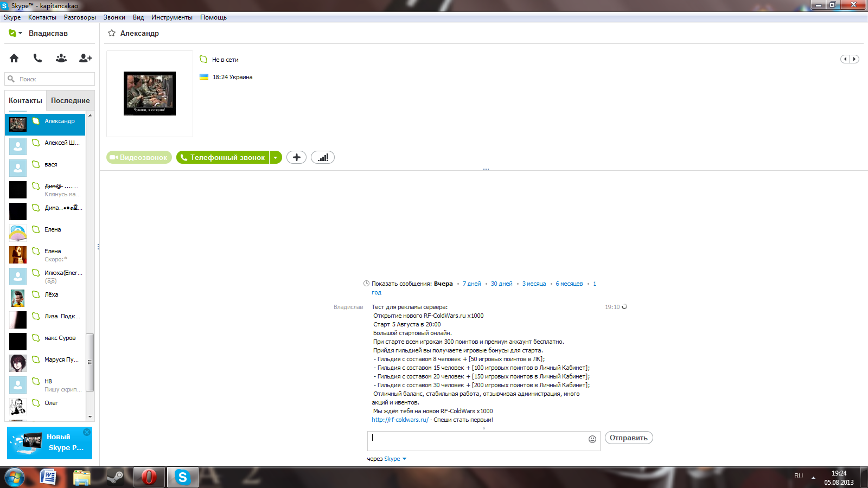Open the rf-coldwars.ru link in chat
The height and width of the screenshot is (488, 868).
point(400,420)
